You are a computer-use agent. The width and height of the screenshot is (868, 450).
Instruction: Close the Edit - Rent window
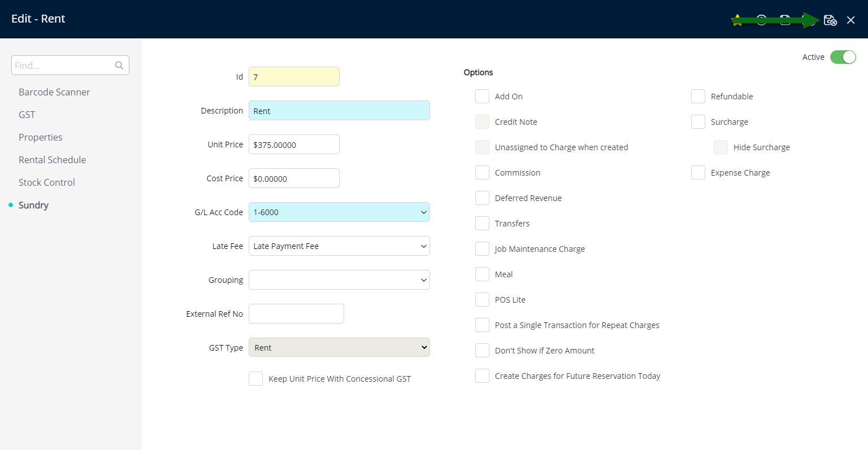[850, 20]
